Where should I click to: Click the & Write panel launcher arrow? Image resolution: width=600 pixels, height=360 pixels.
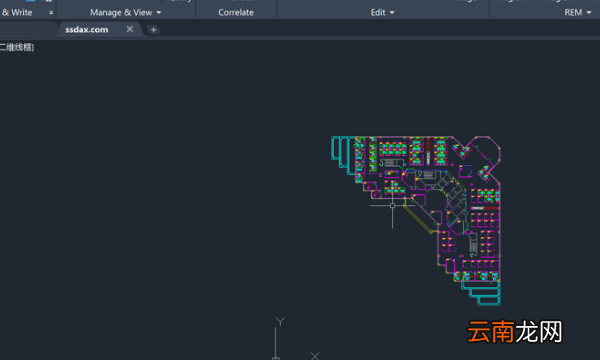[x=51, y=13]
